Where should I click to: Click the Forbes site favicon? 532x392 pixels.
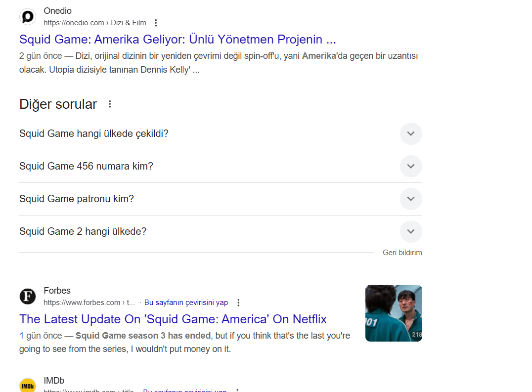coord(28,297)
